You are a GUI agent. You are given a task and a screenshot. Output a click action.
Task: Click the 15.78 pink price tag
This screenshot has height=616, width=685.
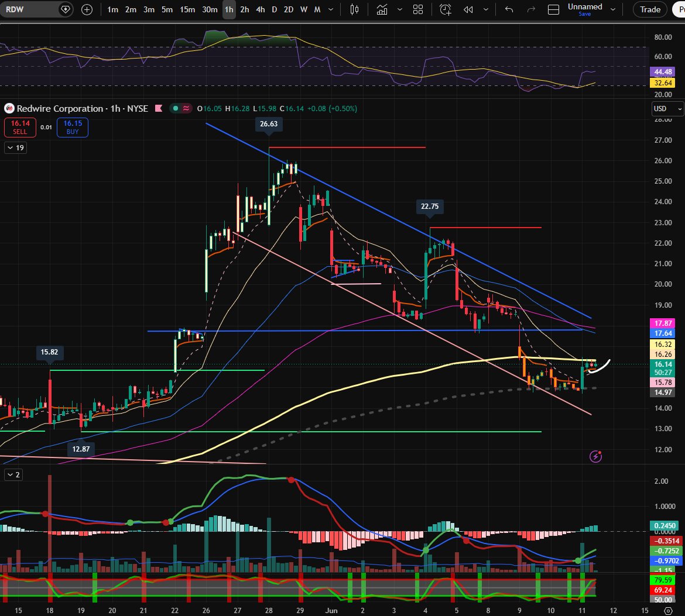pyautogui.click(x=663, y=383)
